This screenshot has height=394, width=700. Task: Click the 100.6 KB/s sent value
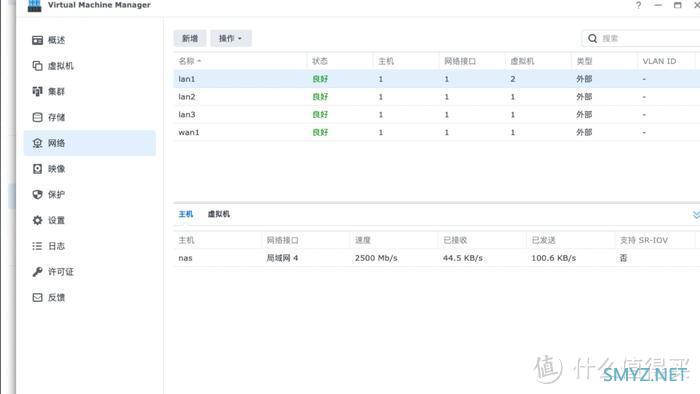pos(554,258)
